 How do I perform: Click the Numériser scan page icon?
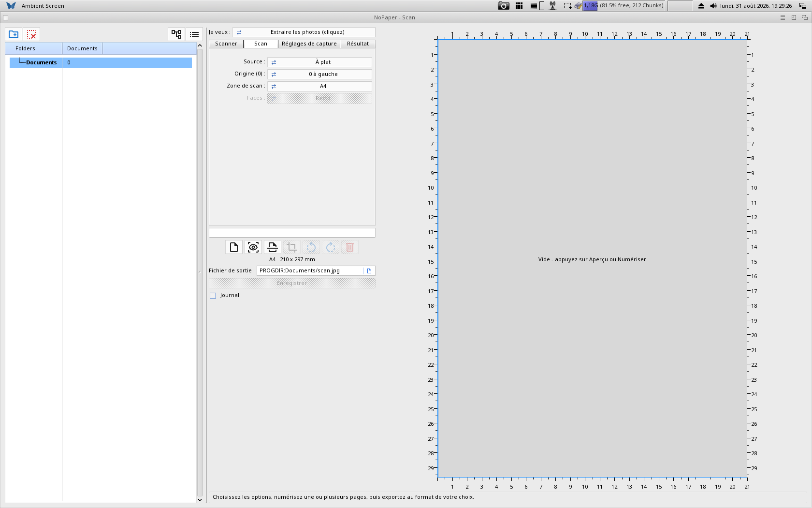273,247
